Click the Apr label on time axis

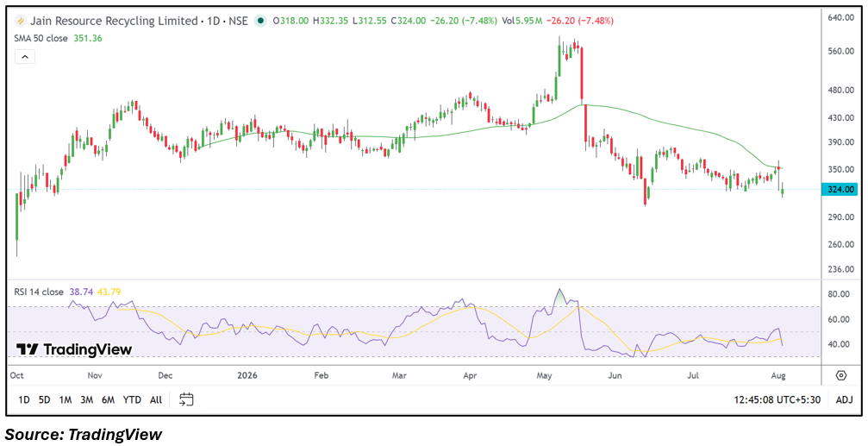pyautogui.click(x=470, y=375)
